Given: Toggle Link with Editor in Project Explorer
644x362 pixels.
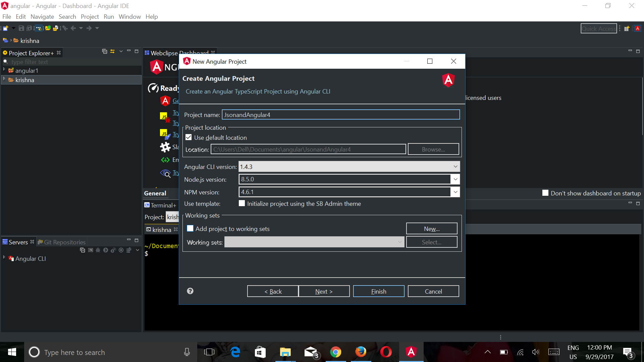Looking at the screenshot, I should 112,51.
